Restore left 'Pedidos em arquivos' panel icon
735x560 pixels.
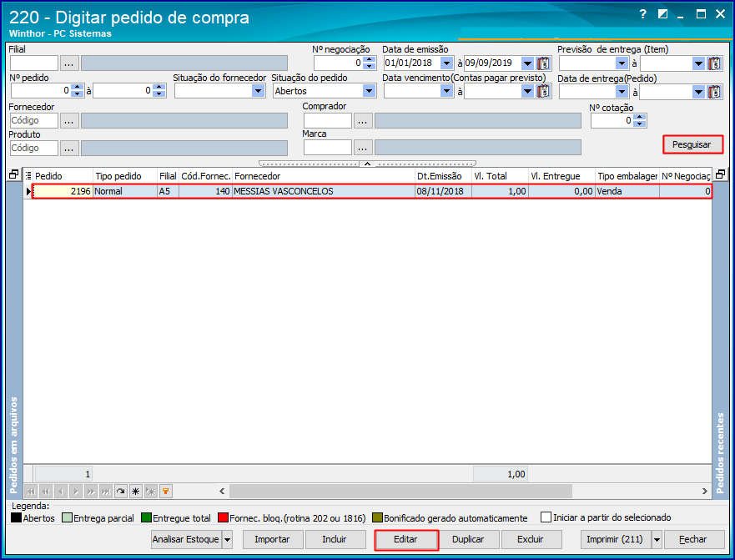pos(13,174)
